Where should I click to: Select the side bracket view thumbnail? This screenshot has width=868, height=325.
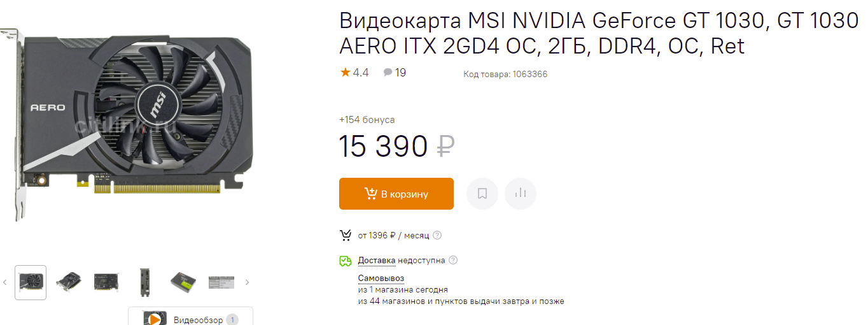tap(145, 282)
